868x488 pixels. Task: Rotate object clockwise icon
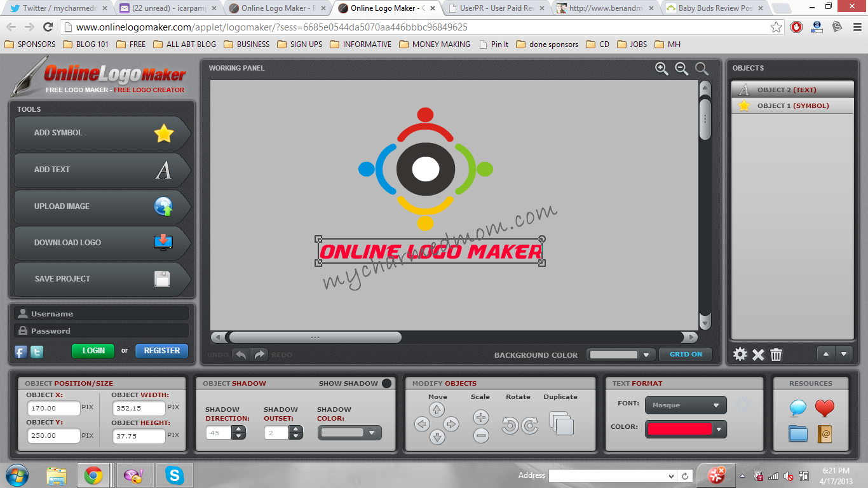pyautogui.click(x=530, y=425)
